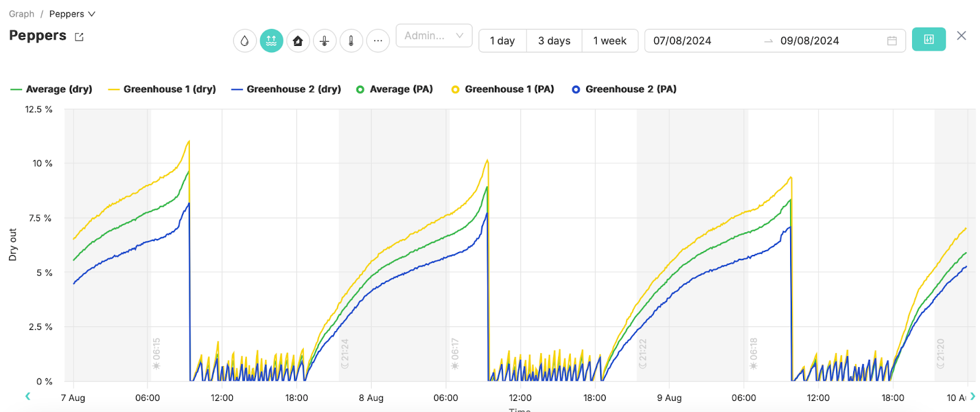Image resolution: width=980 pixels, height=412 pixels.
Task: Select the 1 week range
Action: coord(610,41)
